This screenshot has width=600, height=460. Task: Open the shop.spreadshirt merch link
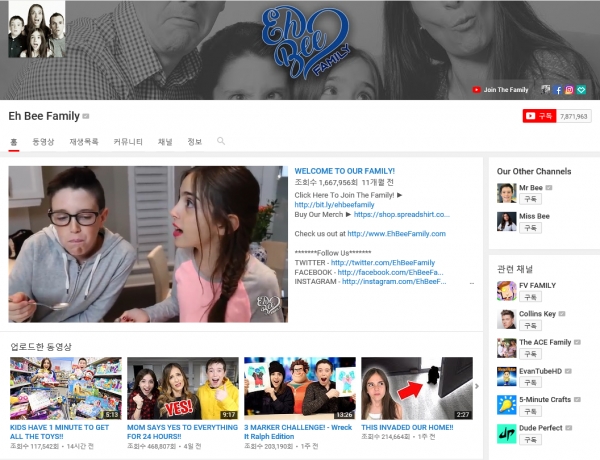point(402,214)
